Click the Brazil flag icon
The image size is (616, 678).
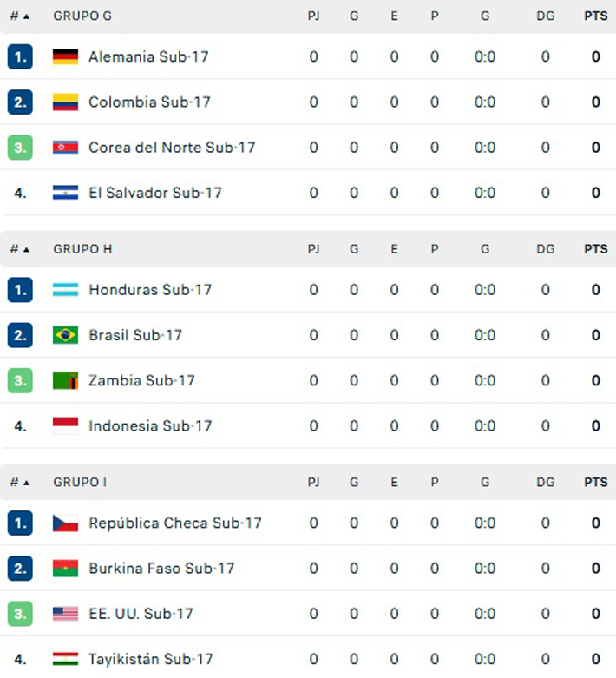[x=65, y=335]
